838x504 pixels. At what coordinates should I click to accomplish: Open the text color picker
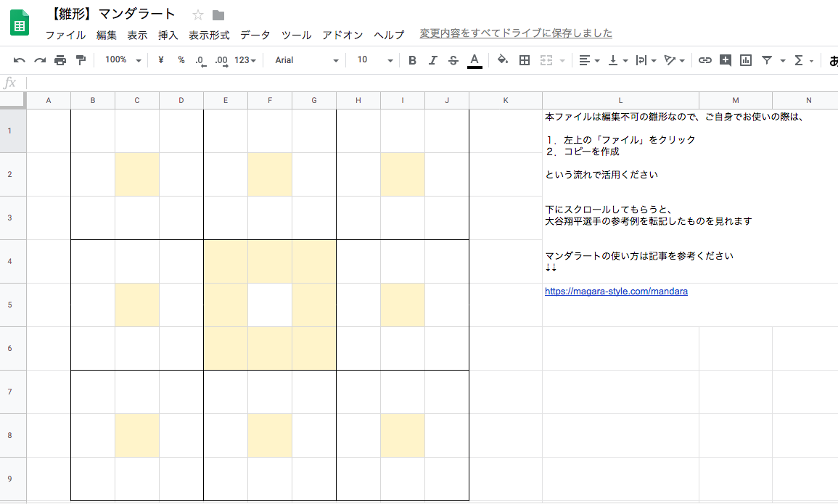(x=475, y=60)
